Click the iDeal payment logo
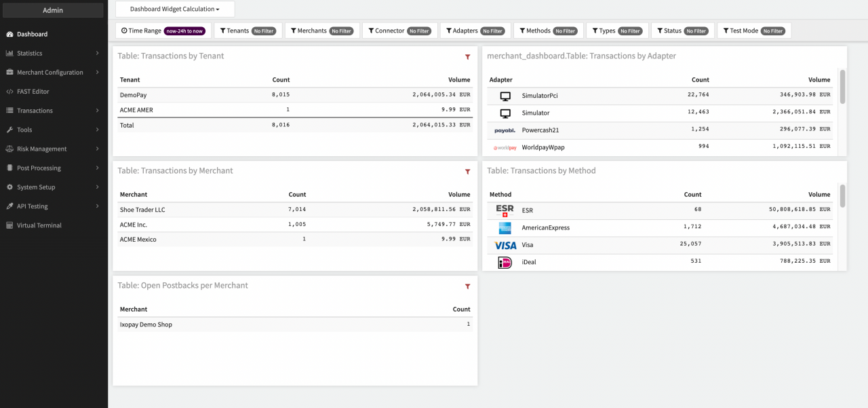This screenshot has width=868, height=408. point(505,263)
